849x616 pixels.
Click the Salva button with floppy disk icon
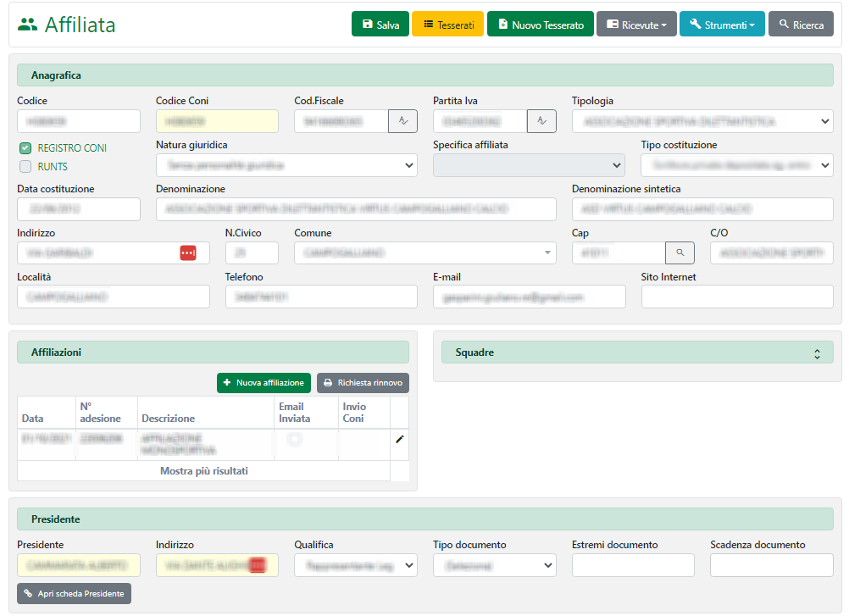coord(380,25)
